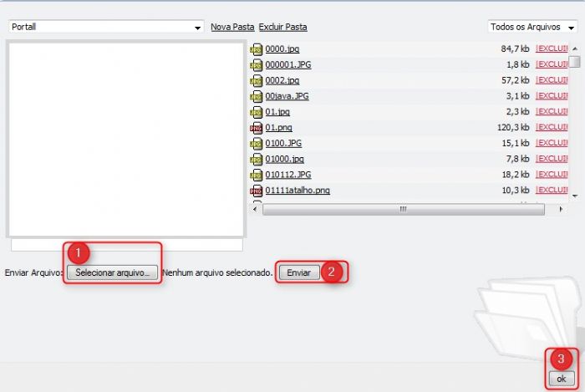Screen dimensions: 585x392
Task: Click EXCLUIR for 010112.JPG
Action: (x=552, y=174)
